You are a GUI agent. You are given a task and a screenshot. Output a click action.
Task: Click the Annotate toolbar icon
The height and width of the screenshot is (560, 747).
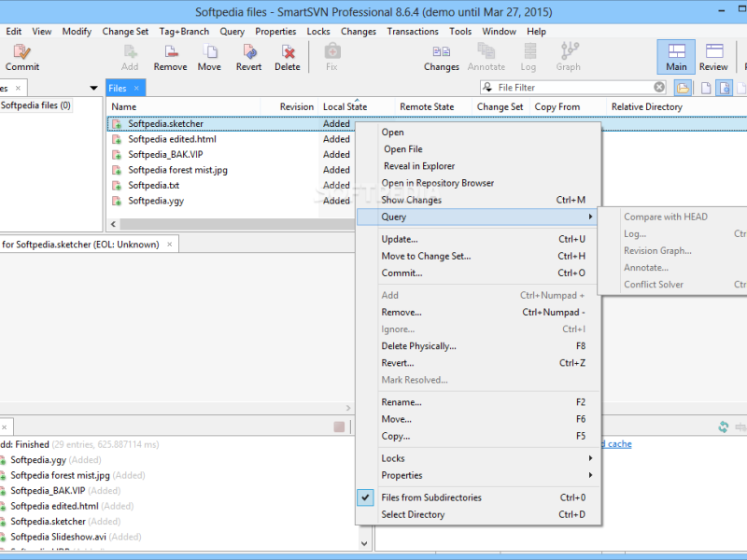(486, 51)
